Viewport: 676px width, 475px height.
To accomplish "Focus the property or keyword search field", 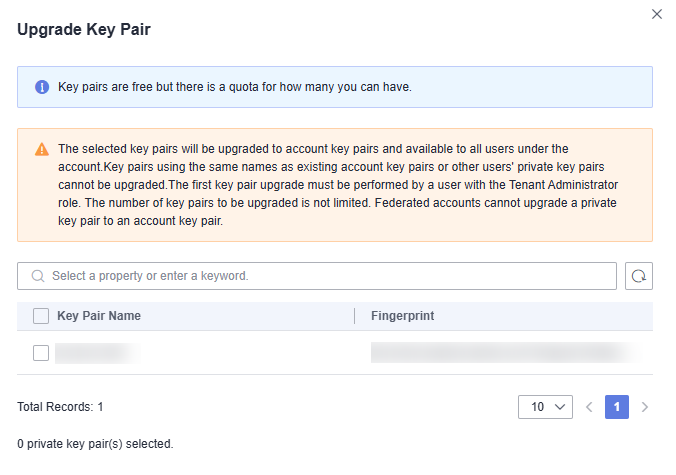I will coord(317,276).
